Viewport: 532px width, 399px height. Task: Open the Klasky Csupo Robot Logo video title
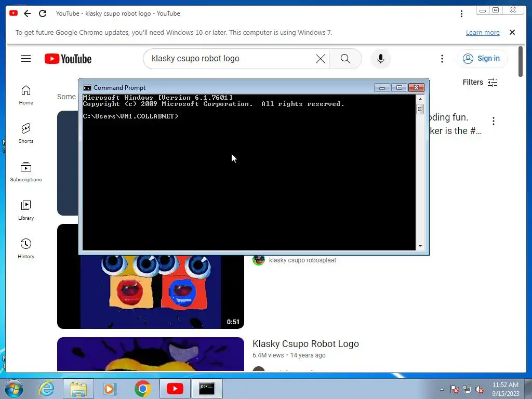tap(305, 344)
